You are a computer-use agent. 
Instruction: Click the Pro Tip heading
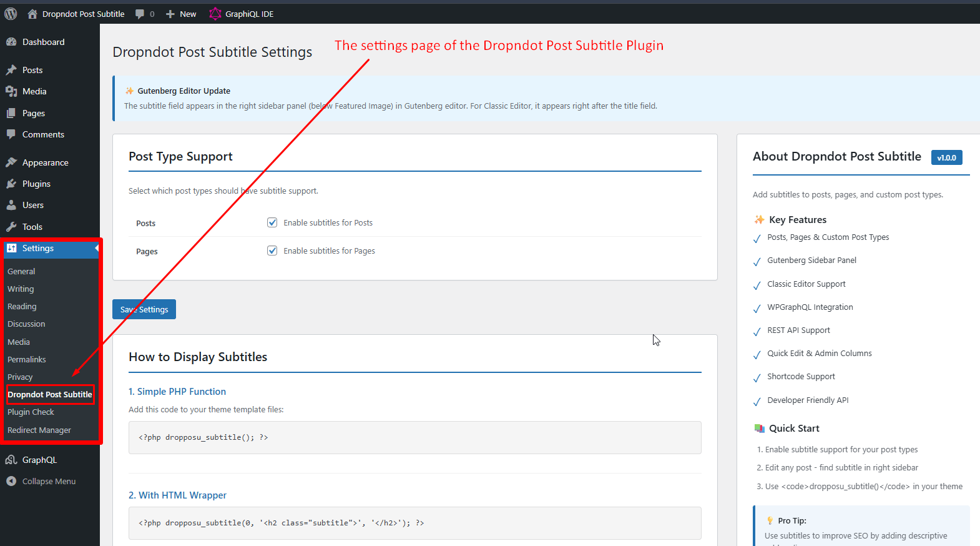pos(792,521)
